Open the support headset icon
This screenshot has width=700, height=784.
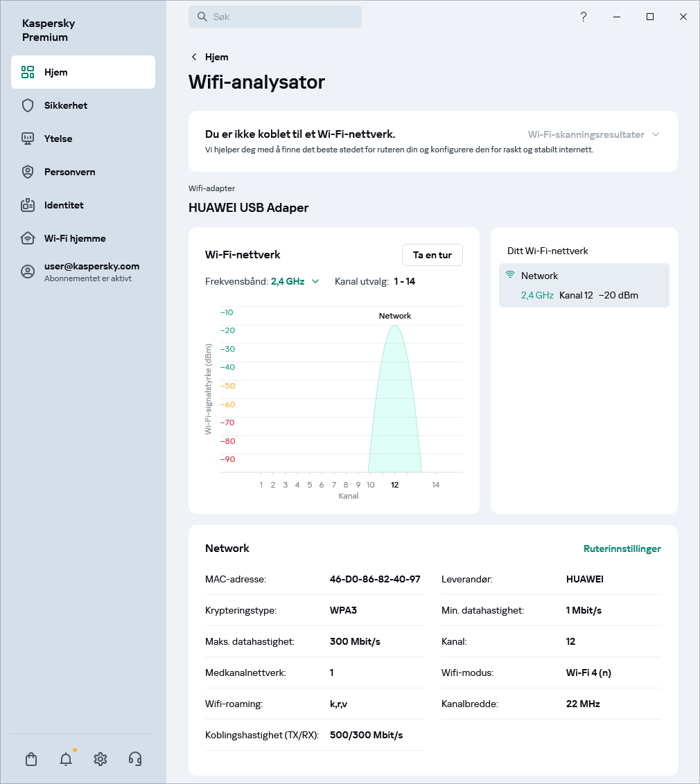[x=135, y=759]
